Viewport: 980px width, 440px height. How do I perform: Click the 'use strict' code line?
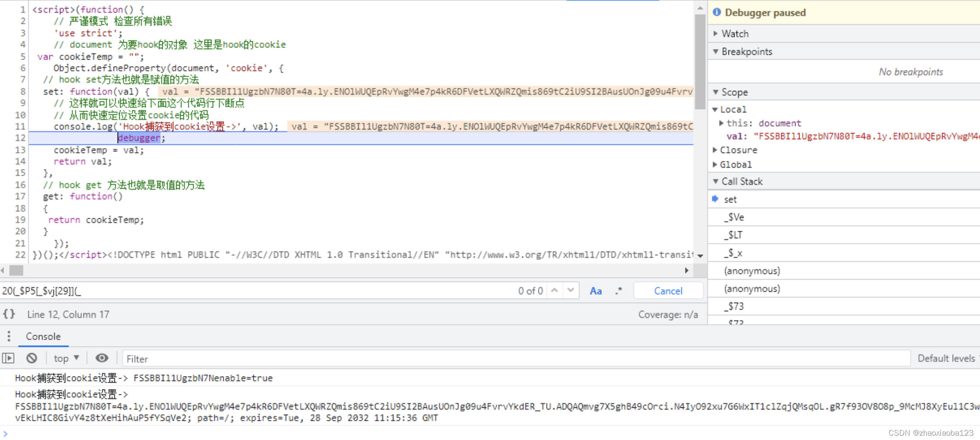88,33
